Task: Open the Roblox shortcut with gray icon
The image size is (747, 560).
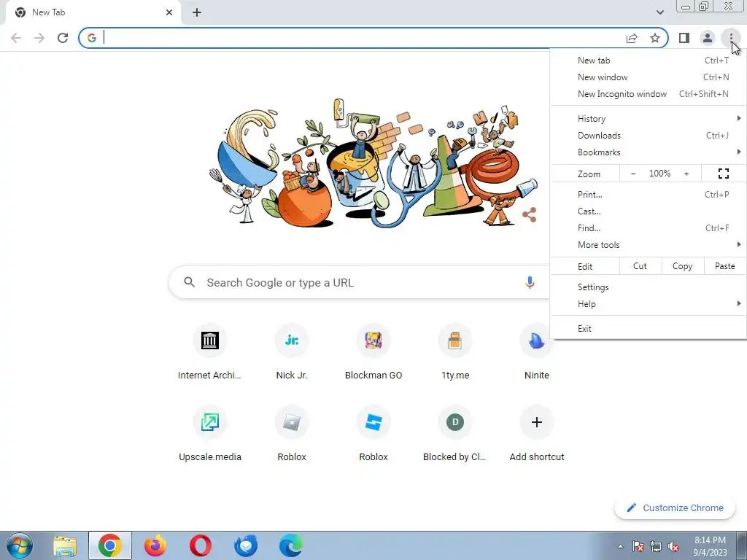Action: [292, 435]
